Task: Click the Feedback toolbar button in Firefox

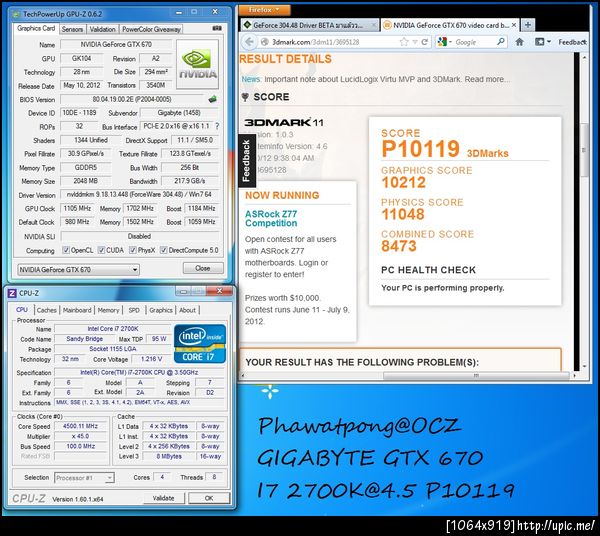Action: click(572, 42)
